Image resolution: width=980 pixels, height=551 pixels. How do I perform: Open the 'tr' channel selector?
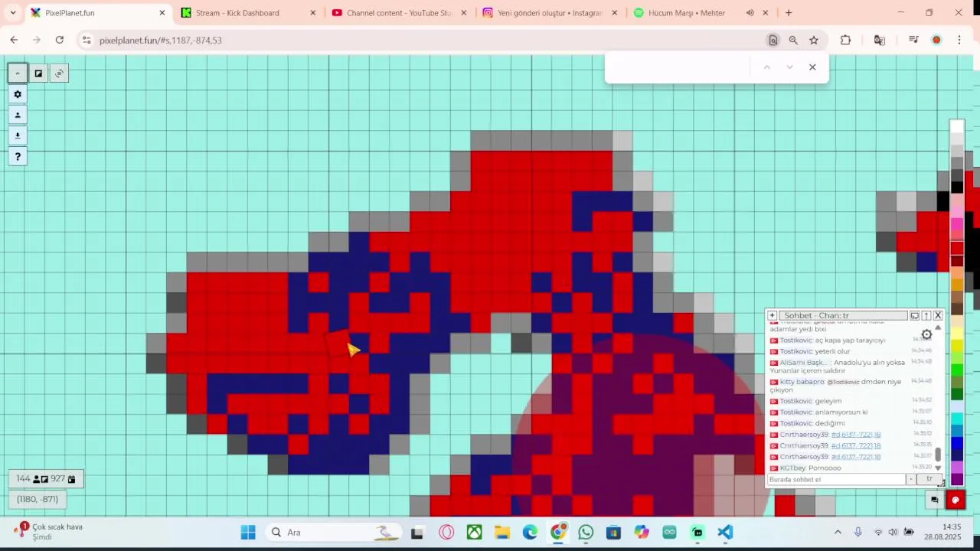click(x=929, y=479)
